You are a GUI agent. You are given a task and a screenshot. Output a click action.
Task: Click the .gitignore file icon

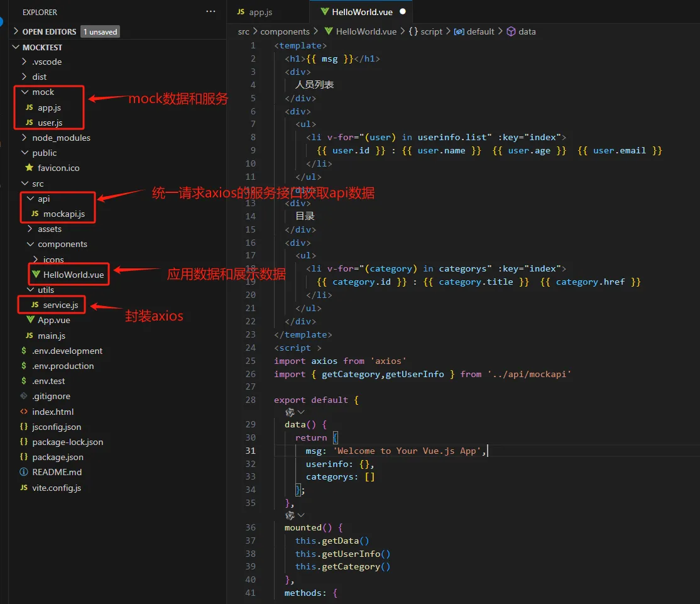point(24,396)
